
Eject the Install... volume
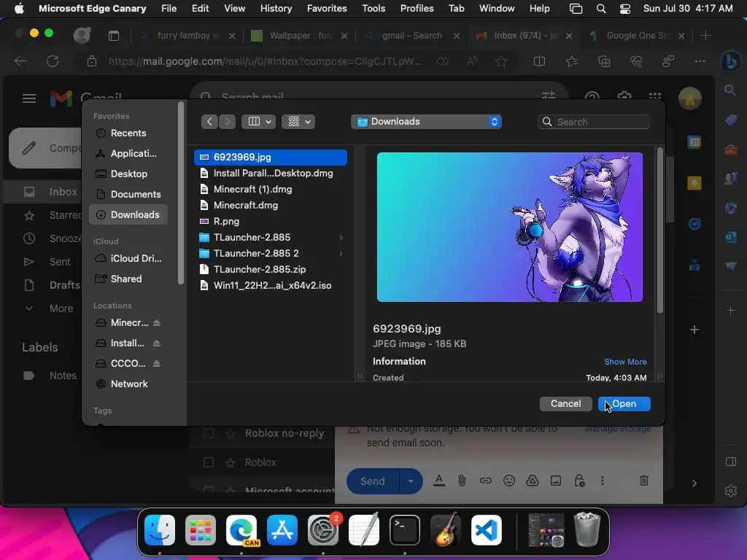[156, 343]
